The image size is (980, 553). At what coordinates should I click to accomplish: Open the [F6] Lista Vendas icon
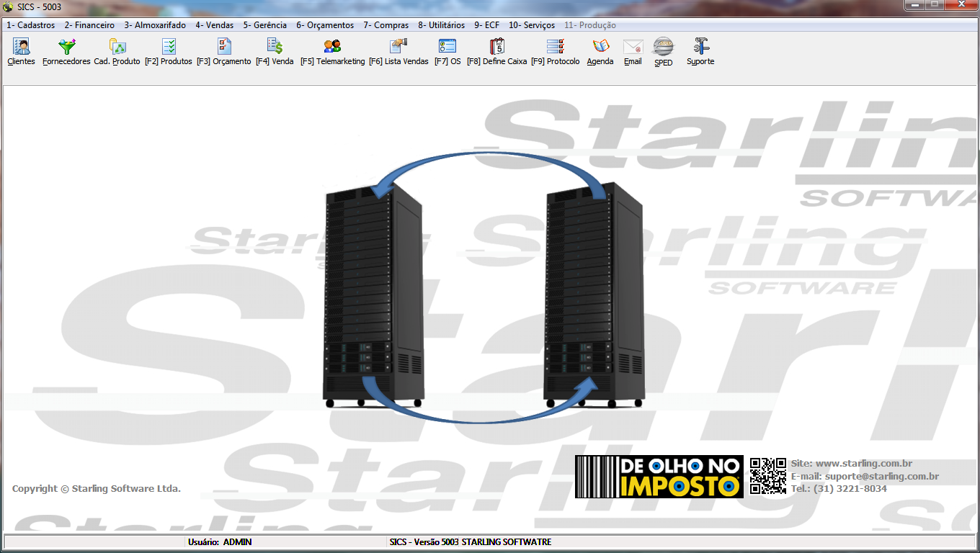point(398,47)
